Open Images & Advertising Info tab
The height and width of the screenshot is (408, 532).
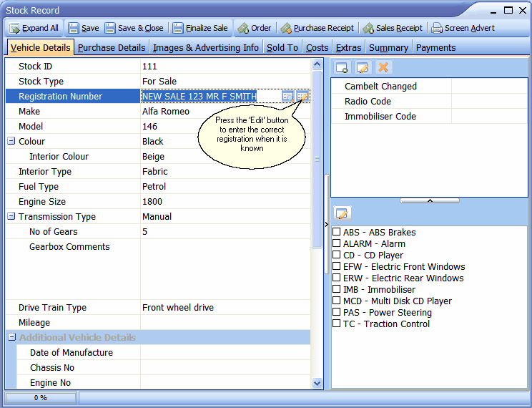(206, 47)
